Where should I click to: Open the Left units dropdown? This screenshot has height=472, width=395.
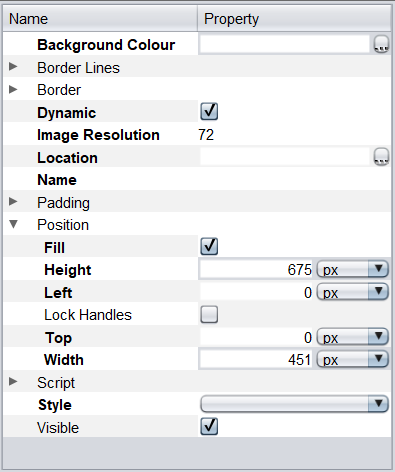pyautogui.click(x=352, y=292)
